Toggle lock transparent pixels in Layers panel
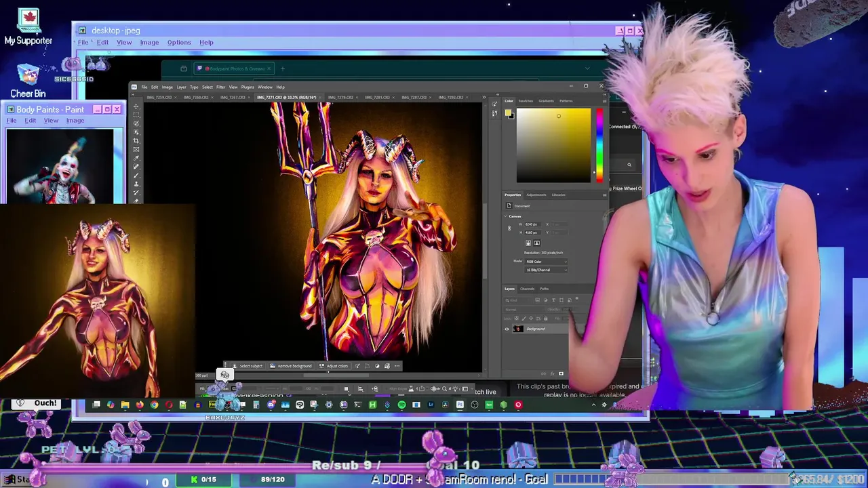868x488 pixels. coord(517,318)
